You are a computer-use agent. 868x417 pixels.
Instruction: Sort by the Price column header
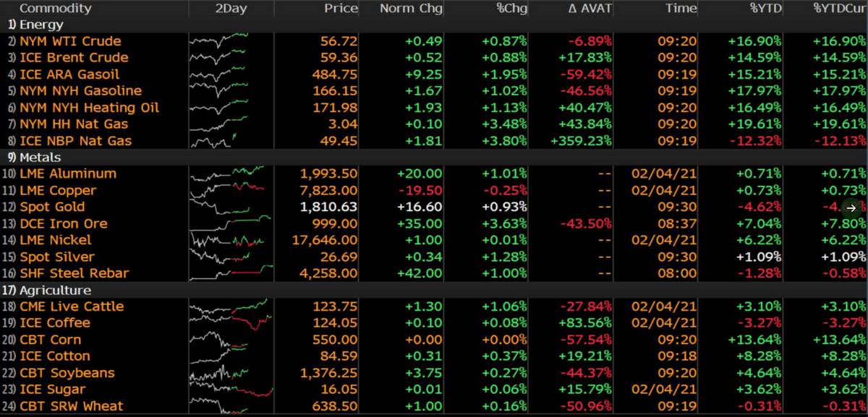[x=341, y=8]
